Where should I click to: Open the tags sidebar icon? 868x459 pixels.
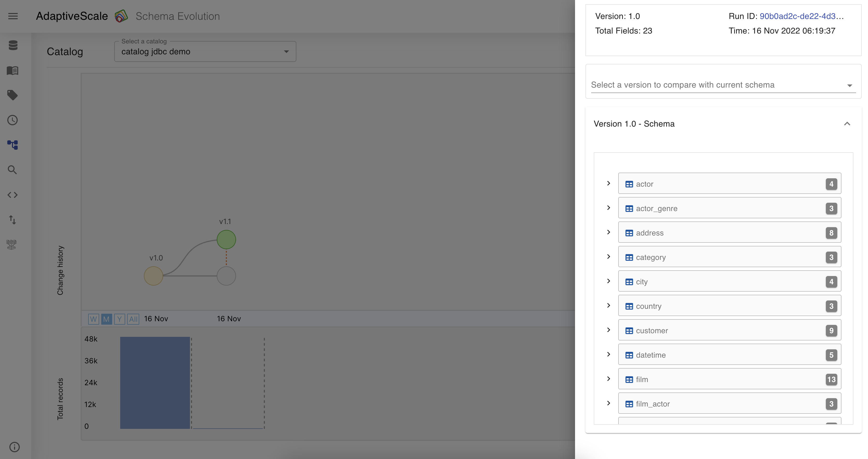pyautogui.click(x=13, y=95)
